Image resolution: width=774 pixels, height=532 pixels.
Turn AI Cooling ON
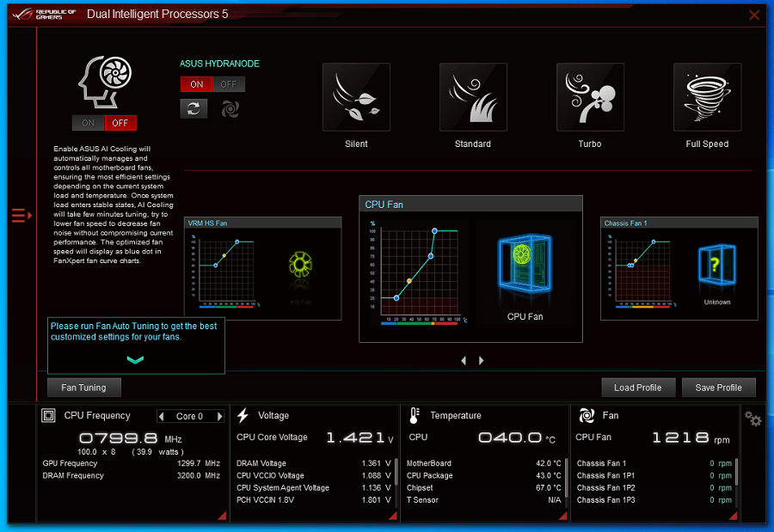click(89, 123)
